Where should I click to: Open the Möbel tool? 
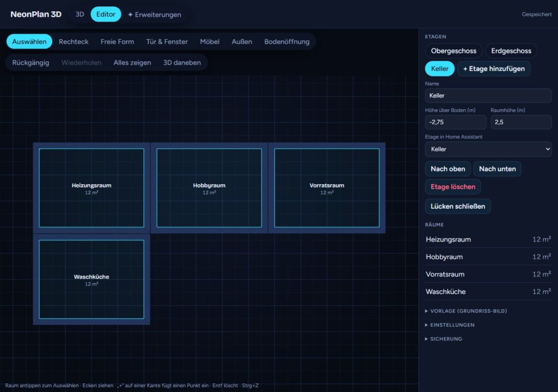[209, 42]
